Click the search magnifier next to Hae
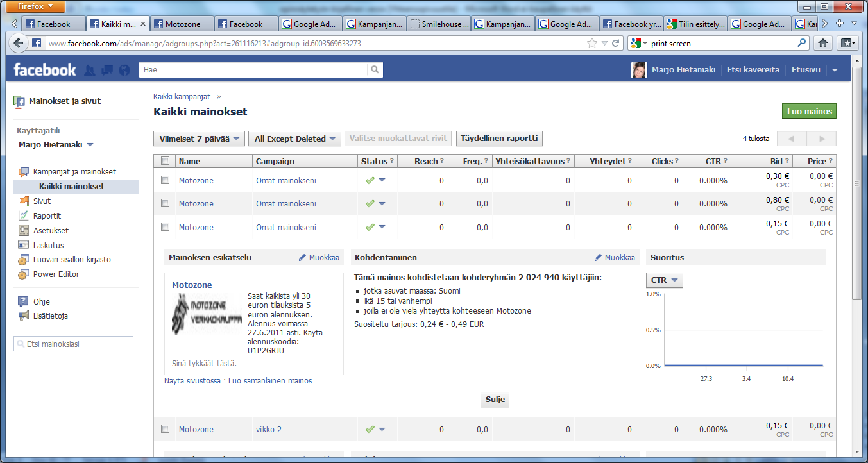 [375, 70]
